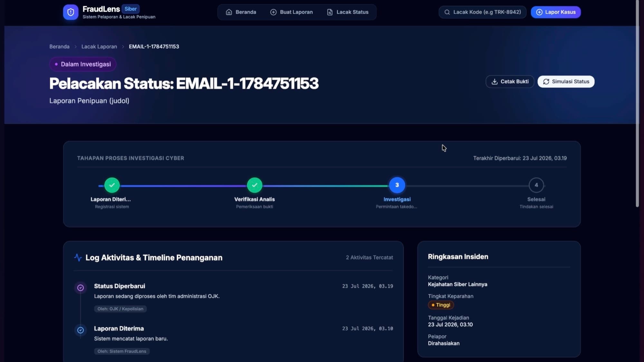The height and width of the screenshot is (362, 644).
Task: Open the Beranda navigation item
Action: pos(241,12)
